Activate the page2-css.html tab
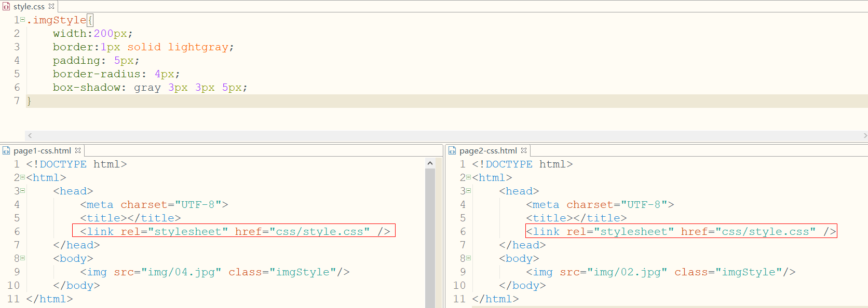The image size is (868, 308). (487, 151)
